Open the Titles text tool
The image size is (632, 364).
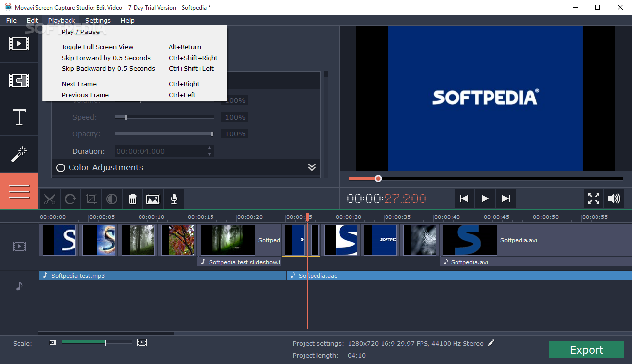(19, 118)
